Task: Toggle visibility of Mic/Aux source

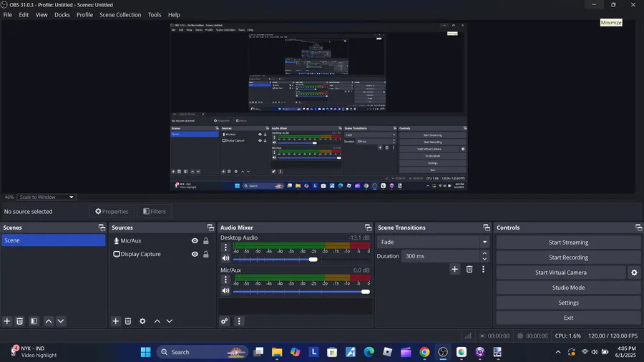Action: click(195, 241)
